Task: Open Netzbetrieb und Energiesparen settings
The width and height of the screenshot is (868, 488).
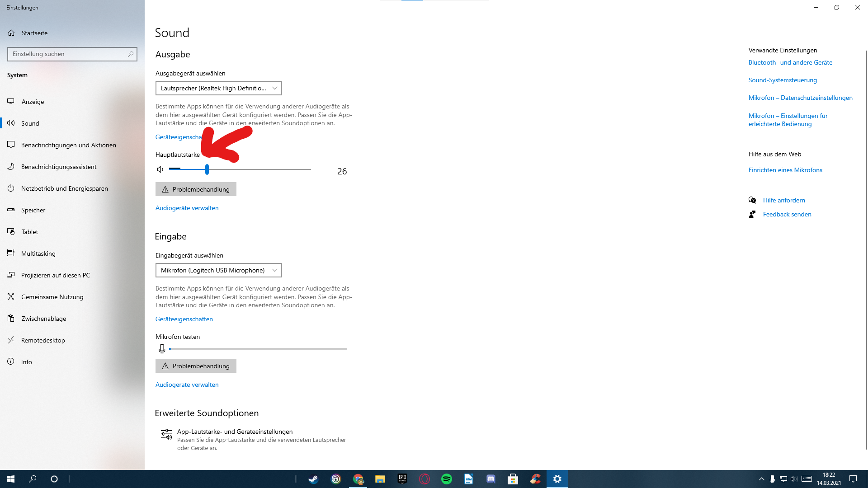Action: pos(64,188)
